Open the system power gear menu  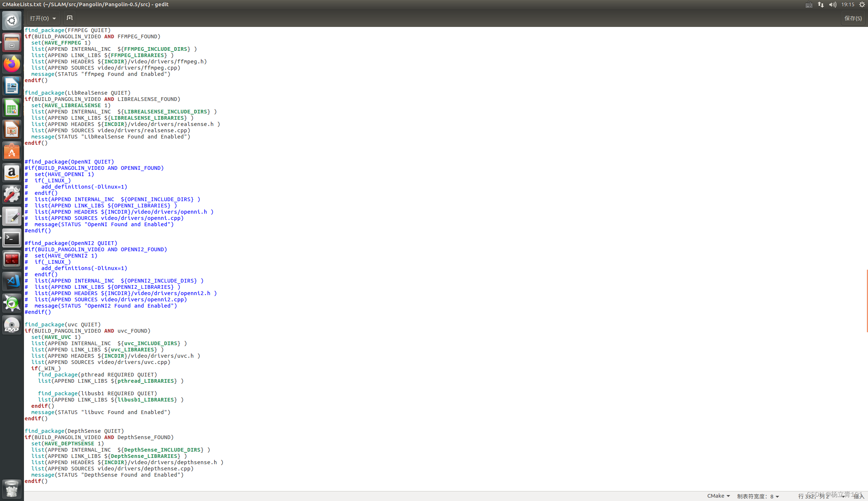[x=862, y=4]
